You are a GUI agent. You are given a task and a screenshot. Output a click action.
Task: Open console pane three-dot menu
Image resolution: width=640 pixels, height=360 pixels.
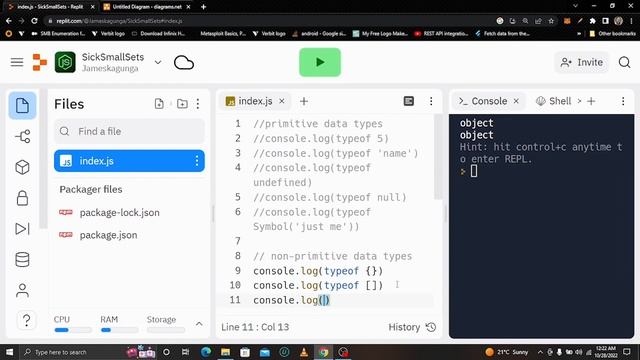click(x=623, y=101)
